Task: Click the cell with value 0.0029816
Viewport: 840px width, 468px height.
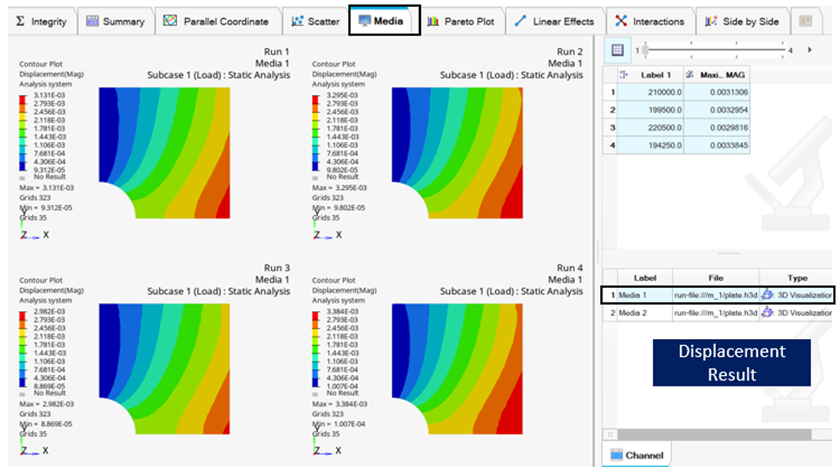Action: point(716,127)
